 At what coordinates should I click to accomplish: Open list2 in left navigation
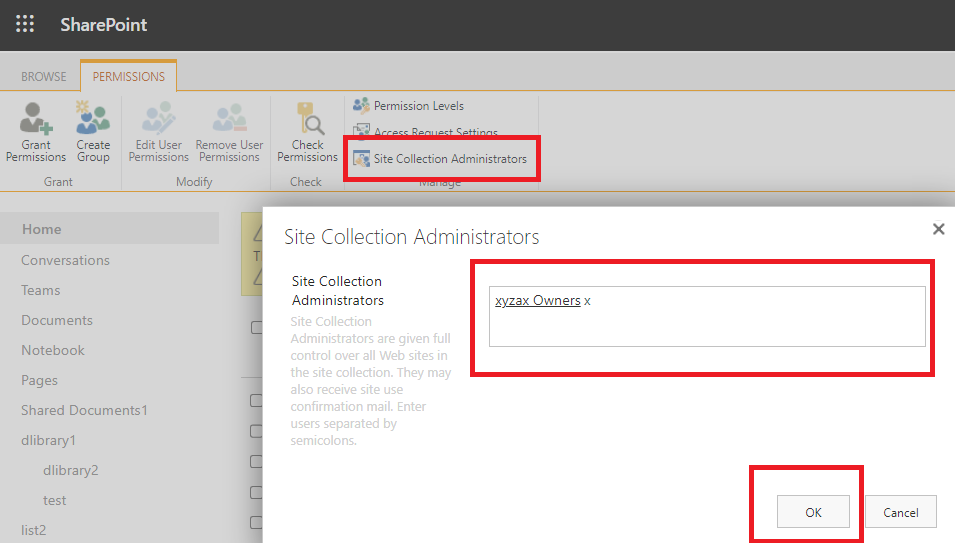[33, 530]
